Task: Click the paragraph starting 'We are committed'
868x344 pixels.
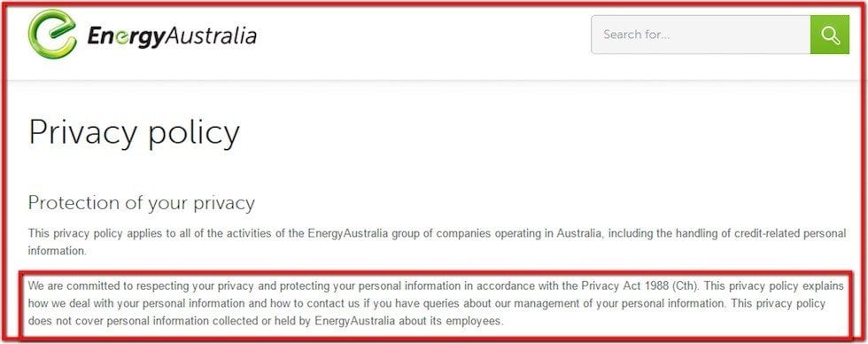Action: pyautogui.click(x=436, y=303)
